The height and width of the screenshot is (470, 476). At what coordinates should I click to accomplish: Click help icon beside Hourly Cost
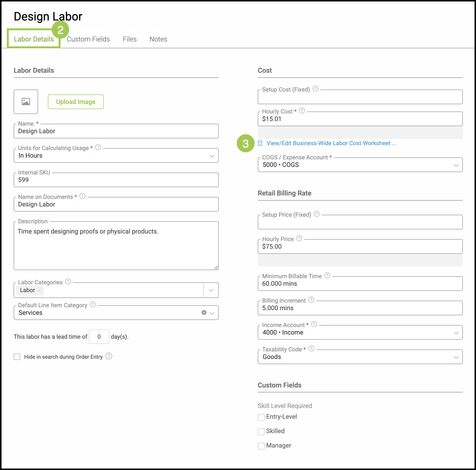coord(302,111)
